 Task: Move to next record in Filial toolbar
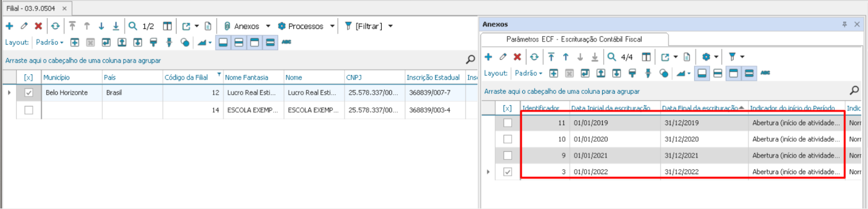(x=101, y=26)
